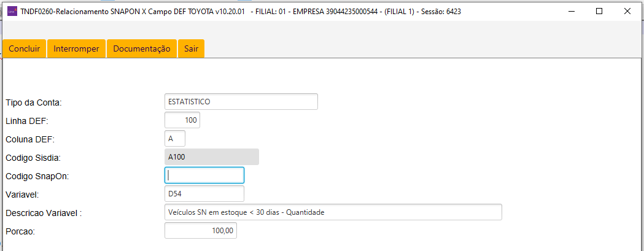Click the Codigo SnapOn label
Image resolution: width=644 pixels, height=251 pixels.
pyautogui.click(x=37, y=176)
